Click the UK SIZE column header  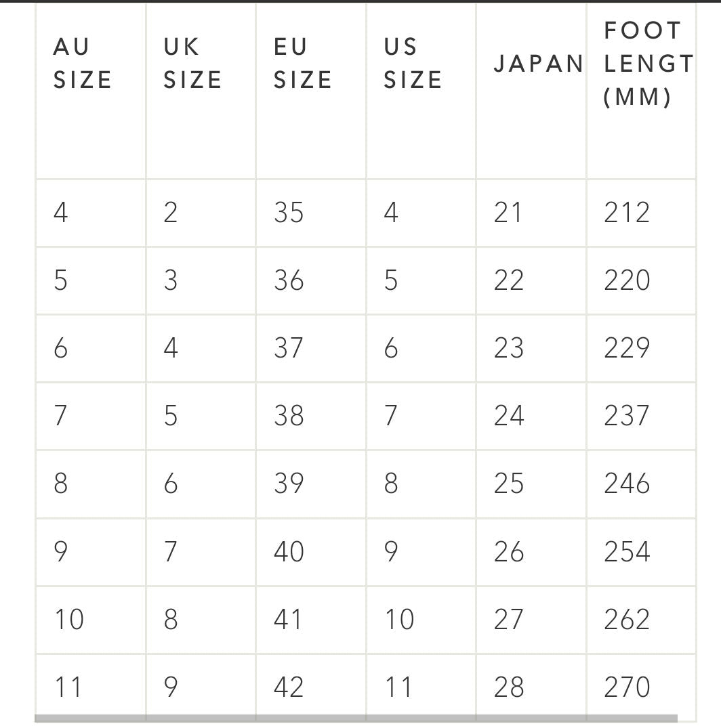192,64
